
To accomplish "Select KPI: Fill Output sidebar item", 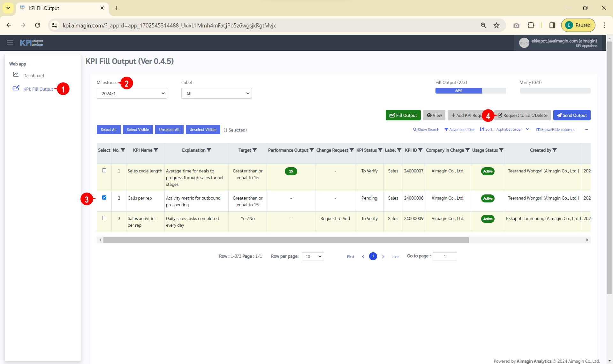I will coord(38,89).
